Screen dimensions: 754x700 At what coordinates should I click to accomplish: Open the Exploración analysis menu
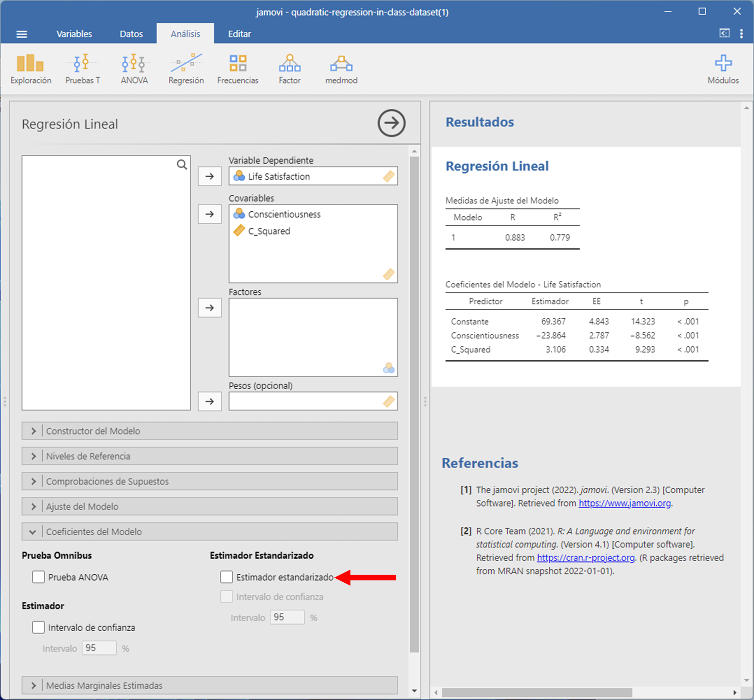coord(30,69)
